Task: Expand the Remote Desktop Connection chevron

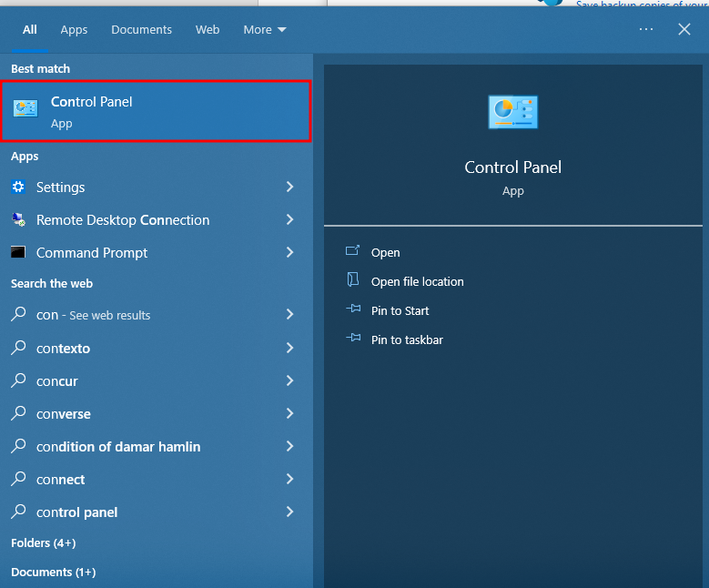Action: point(289,220)
